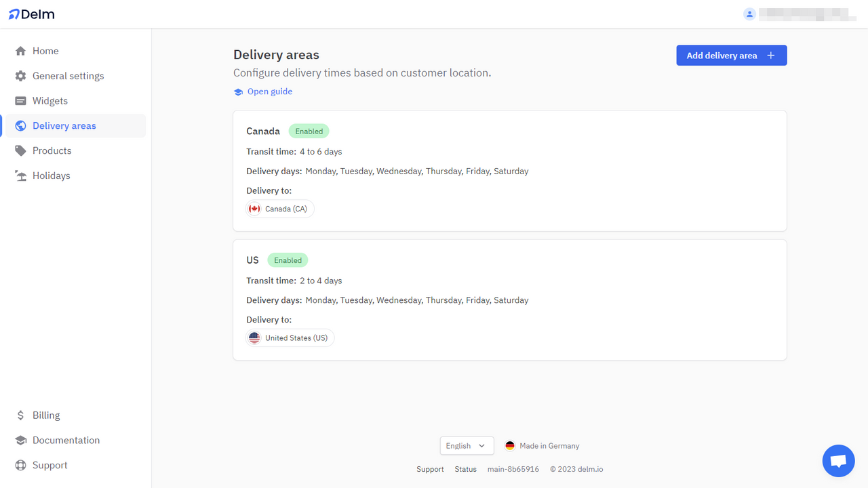Click the Home icon in the sidebar
The height and width of the screenshot is (488, 868).
(21, 50)
